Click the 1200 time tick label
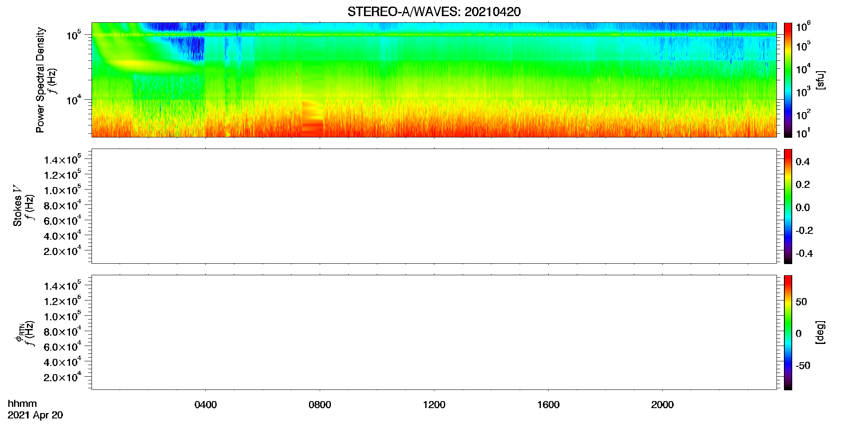The height and width of the screenshot is (447, 868). click(x=434, y=405)
